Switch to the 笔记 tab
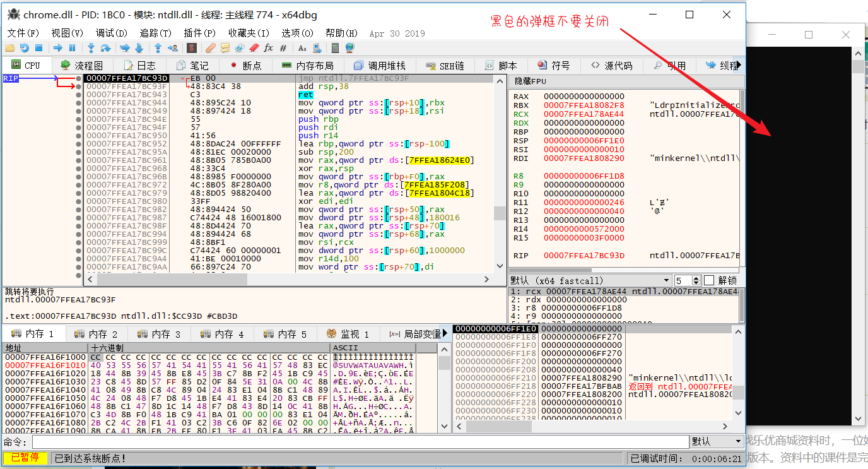 tap(192, 65)
